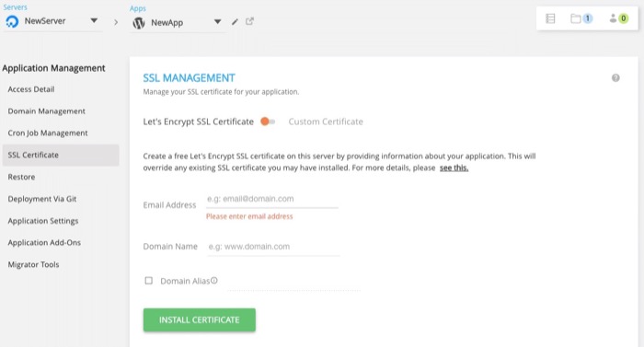Click the NewServer name text
The image size is (644, 347).
tap(45, 21)
